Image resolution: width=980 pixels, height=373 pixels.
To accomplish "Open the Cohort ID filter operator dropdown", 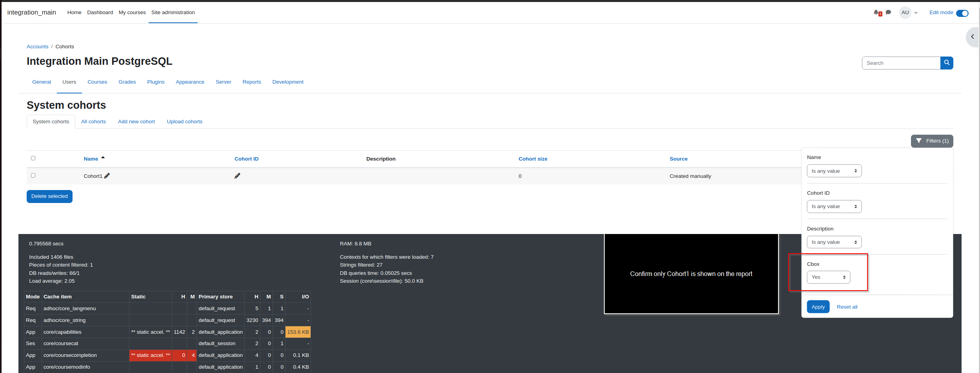I will tap(834, 207).
